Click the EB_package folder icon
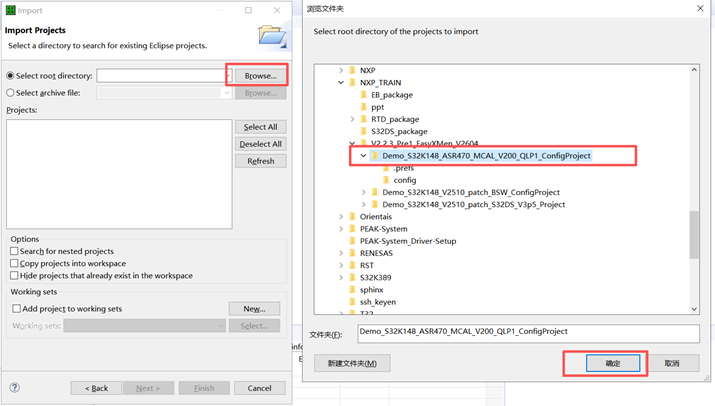This screenshot has height=406, width=715. click(363, 95)
